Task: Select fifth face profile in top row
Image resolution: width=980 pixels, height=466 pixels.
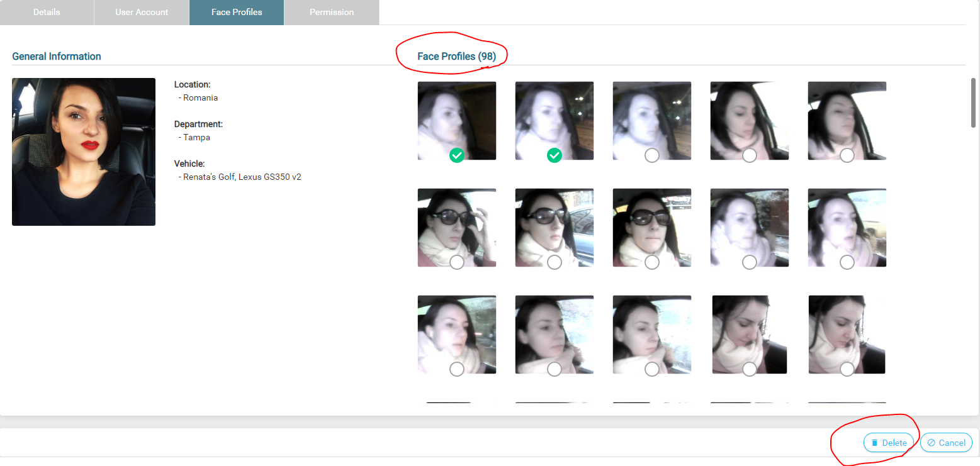Action: [847, 155]
